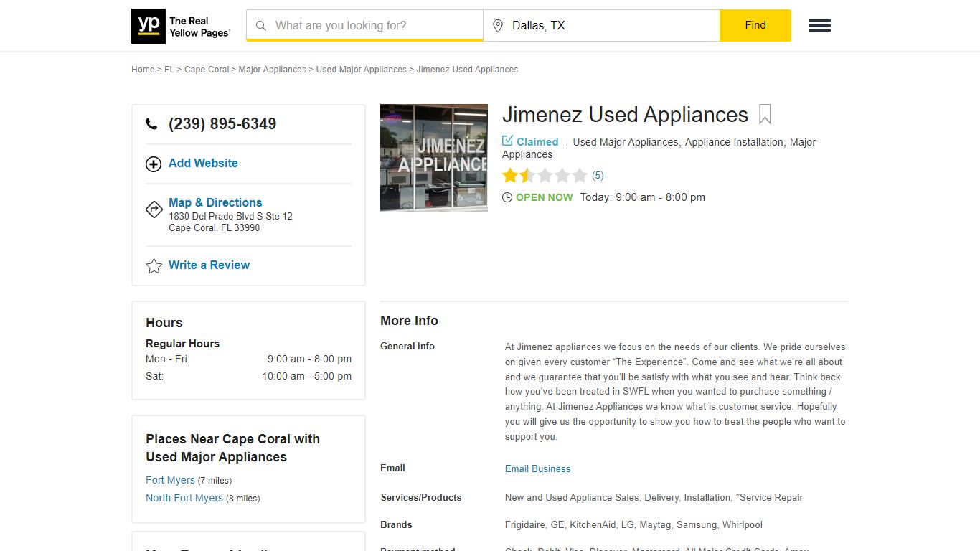Go to Home breadcrumb
The height and width of the screenshot is (551, 980).
[143, 70]
